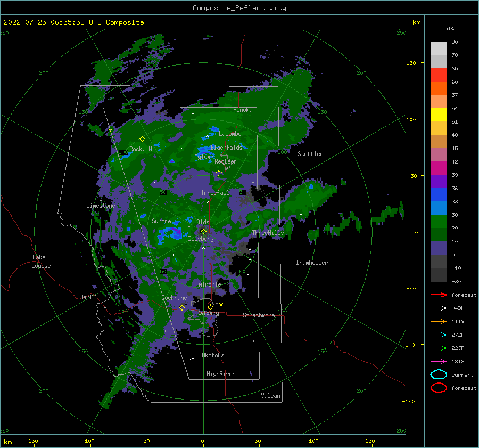The image size is (479, 448).
Task: Click the Ponoka map label
Action: point(243,110)
